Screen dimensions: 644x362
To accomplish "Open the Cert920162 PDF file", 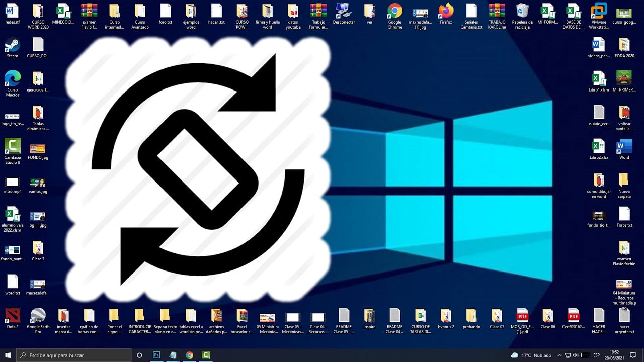I will click(x=574, y=318).
